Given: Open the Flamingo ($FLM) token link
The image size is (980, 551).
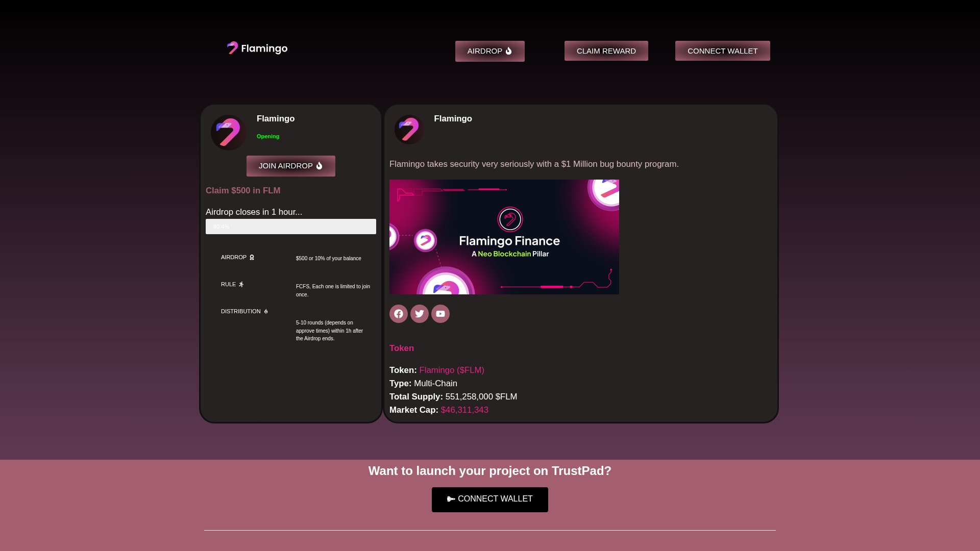Looking at the screenshot, I should 452,370.
